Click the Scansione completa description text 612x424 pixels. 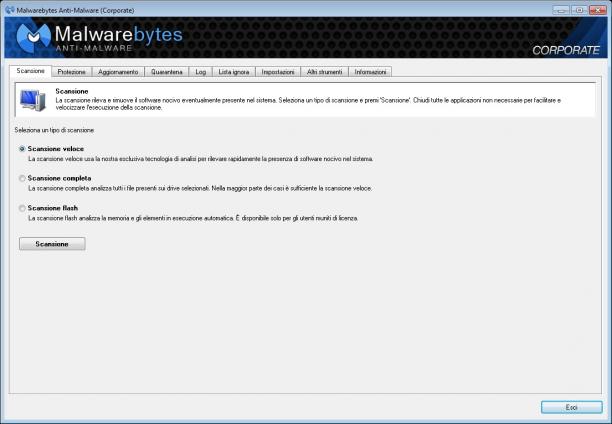pyautogui.click(x=200, y=188)
